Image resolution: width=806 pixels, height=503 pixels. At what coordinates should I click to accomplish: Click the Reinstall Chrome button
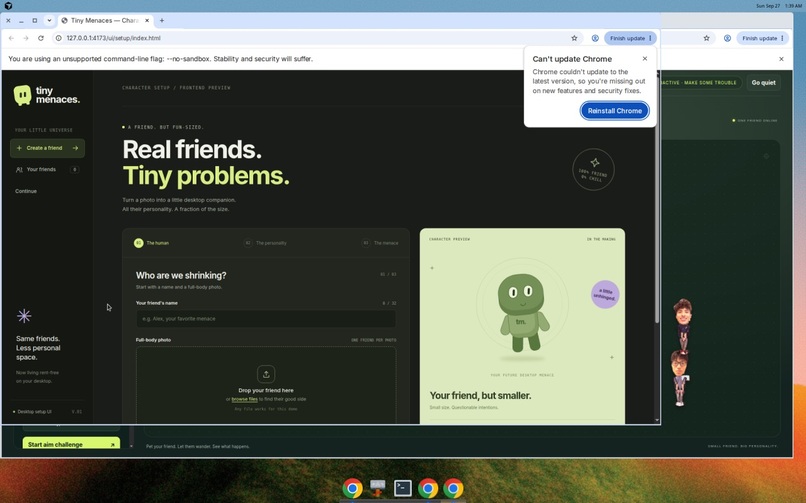click(x=615, y=111)
